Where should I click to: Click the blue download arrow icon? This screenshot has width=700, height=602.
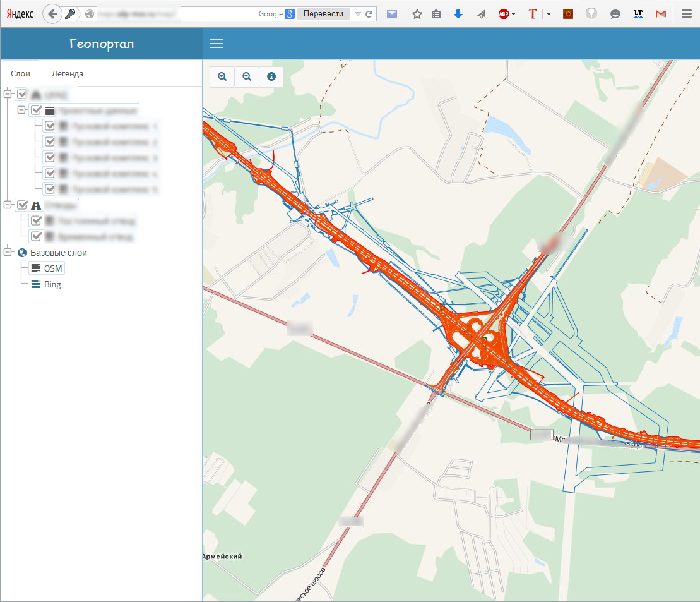pyautogui.click(x=458, y=13)
